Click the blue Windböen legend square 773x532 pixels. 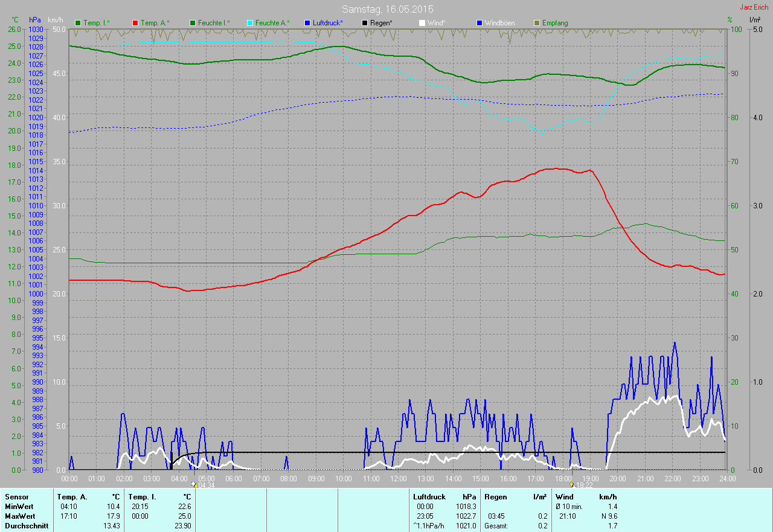(x=480, y=23)
